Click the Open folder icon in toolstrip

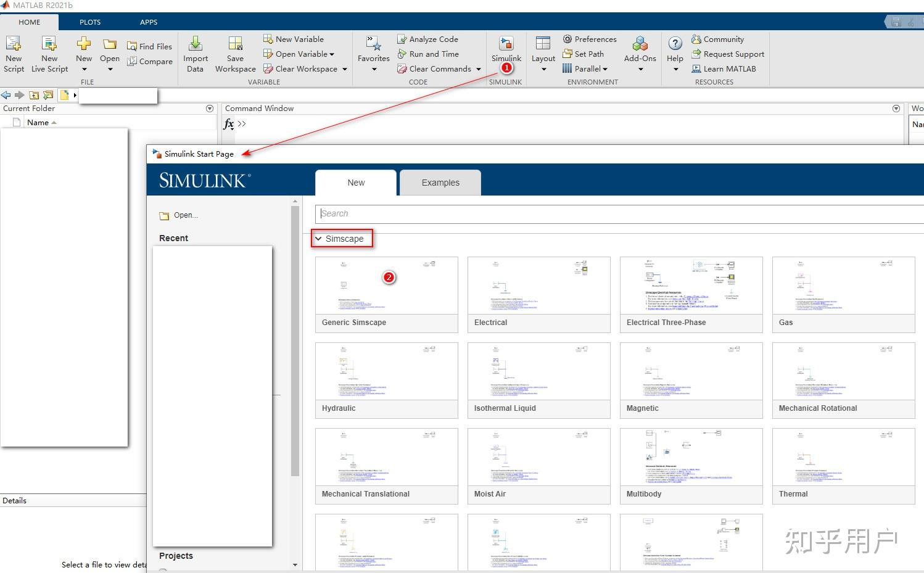(x=110, y=44)
